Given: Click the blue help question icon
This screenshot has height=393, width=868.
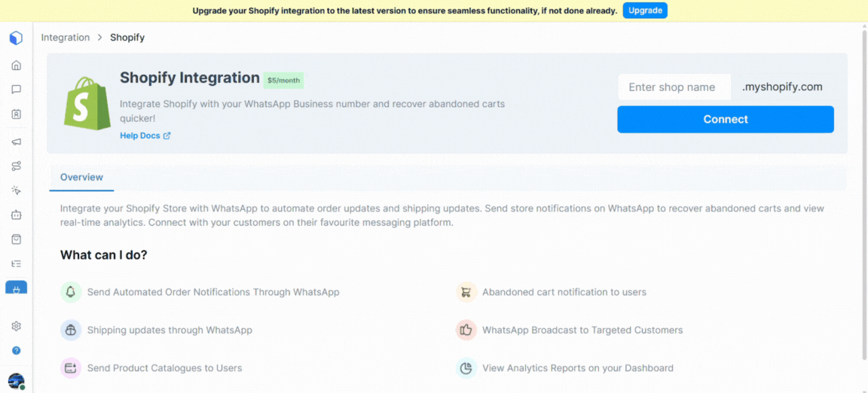Looking at the screenshot, I should point(16,350).
